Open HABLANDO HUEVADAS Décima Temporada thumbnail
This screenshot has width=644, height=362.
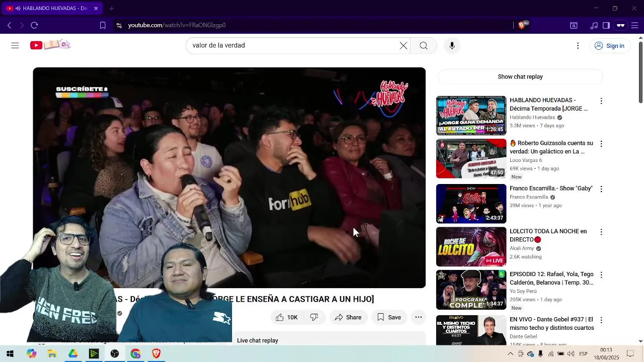[471, 116]
